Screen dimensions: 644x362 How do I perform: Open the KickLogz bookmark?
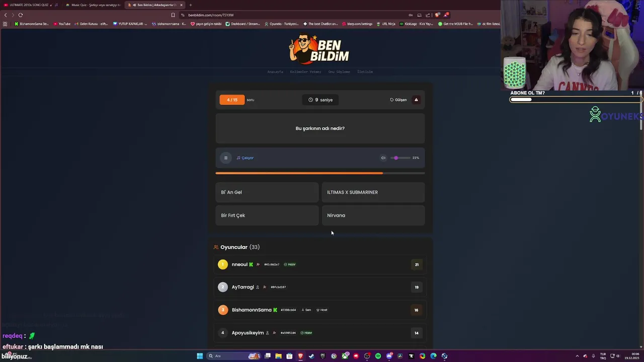point(416,24)
